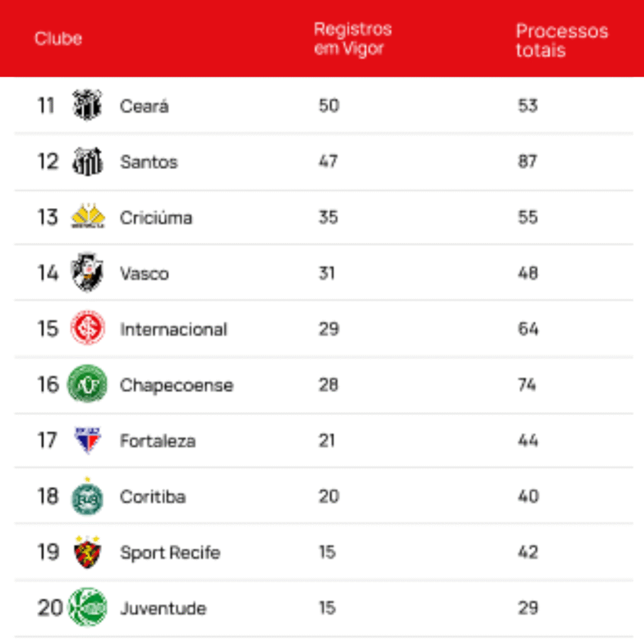The image size is (644, 644).
Task: Select rank number 20 for Juventude
Action: tap(50, 608)
